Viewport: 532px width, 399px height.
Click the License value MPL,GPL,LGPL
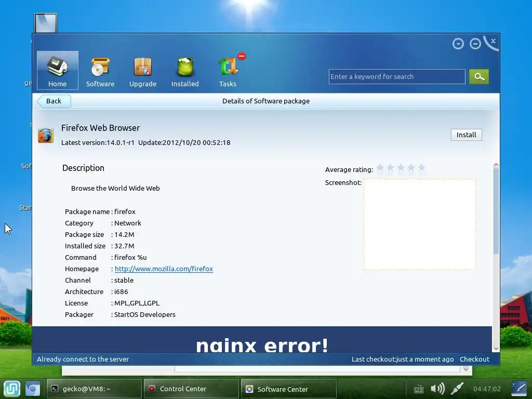point(137,303)
